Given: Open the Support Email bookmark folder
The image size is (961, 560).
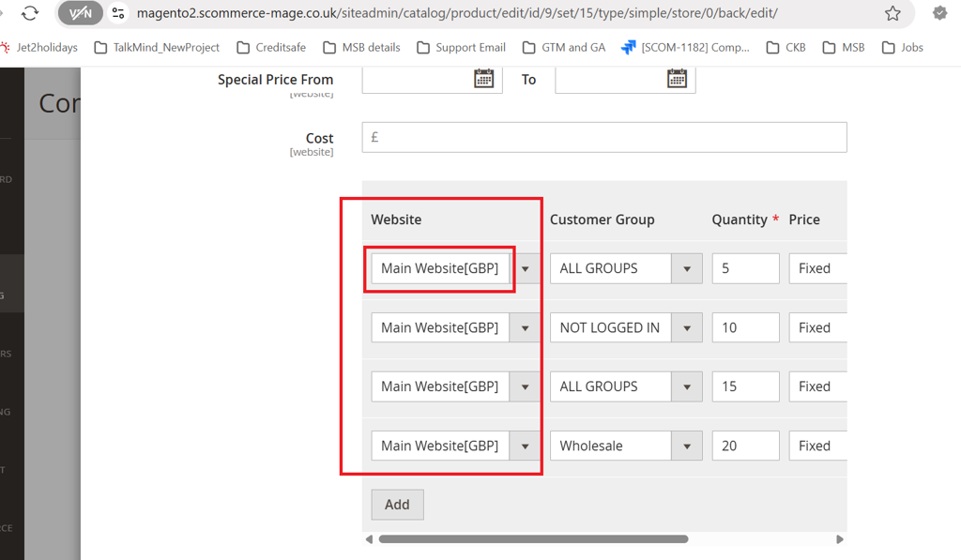Looking at the screenshot, I should [461, 47].
